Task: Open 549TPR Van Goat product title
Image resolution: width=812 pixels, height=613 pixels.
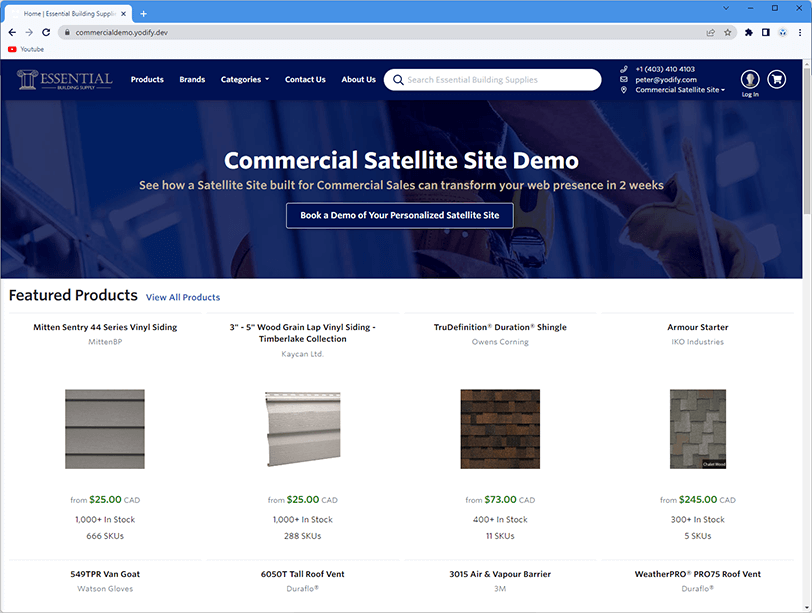Action: [105, 574]
